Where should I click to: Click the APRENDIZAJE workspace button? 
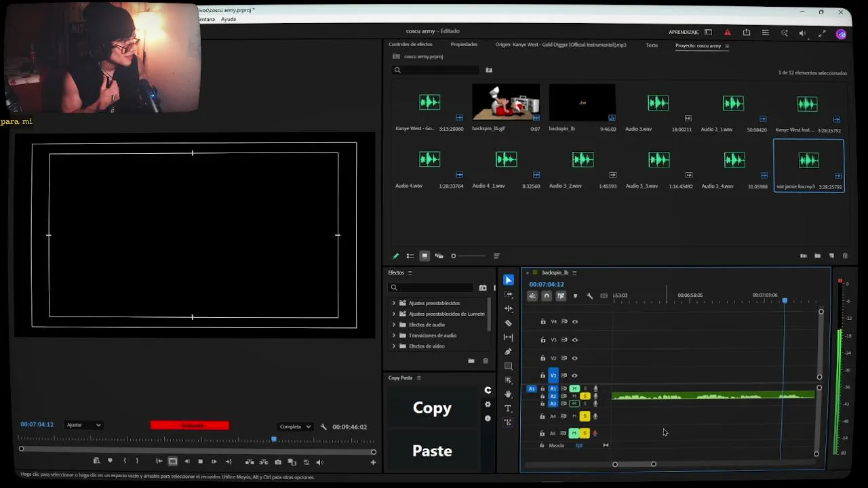click(684, 33)
